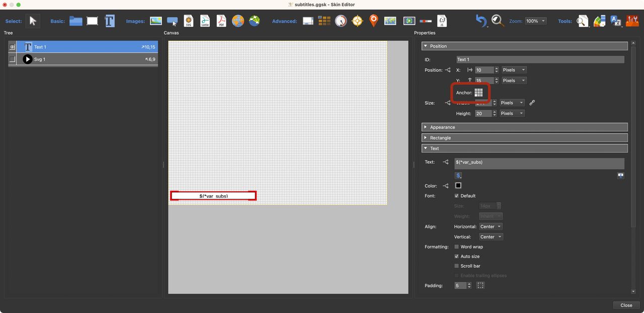
Task: Insert a JS script element
Action: click(442, 21)
